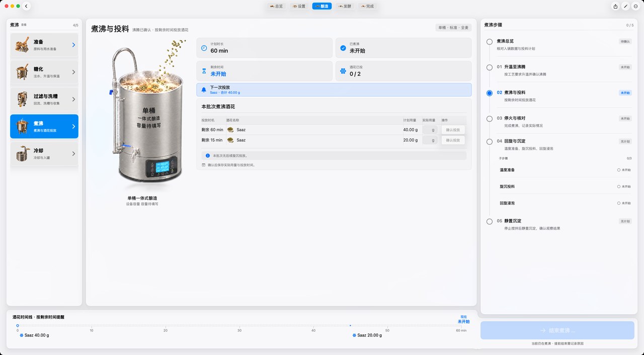Screen dimensions: 644x355
Task: Click the 准备 ingredients icon in sidebar
Action: pyautogui.click(x=22, y=45)
